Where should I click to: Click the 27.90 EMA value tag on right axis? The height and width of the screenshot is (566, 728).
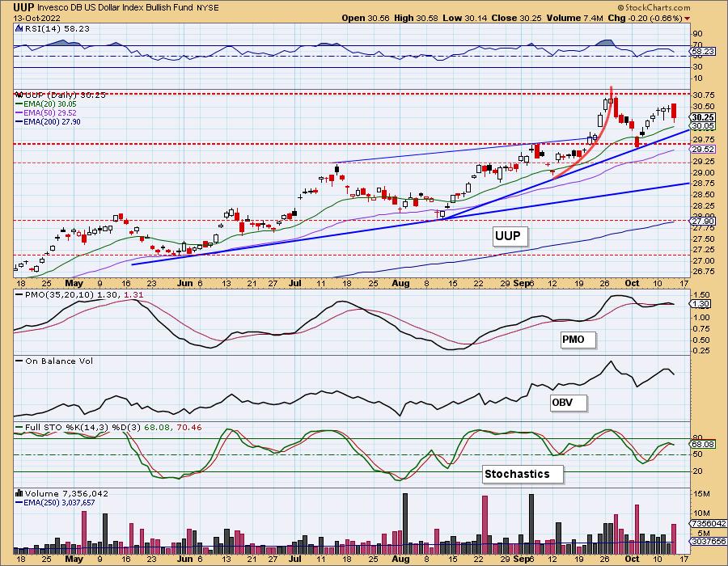click(x=703, y=222)
